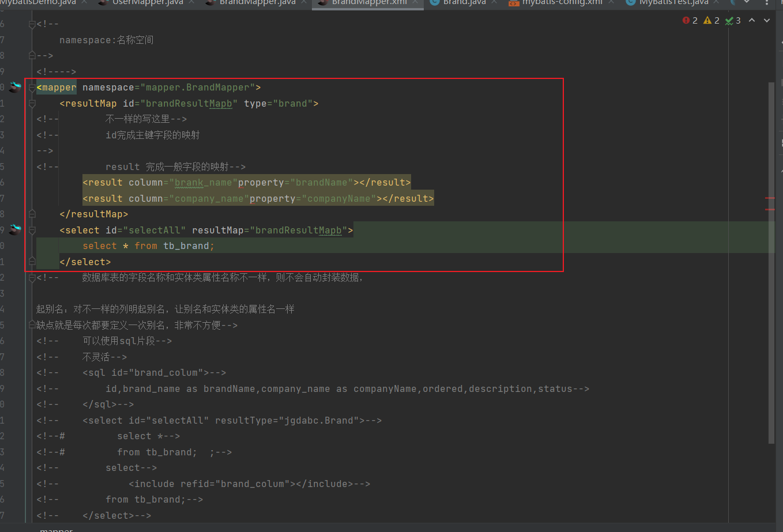This screenshot has height=532, width=783.
Task: Switch to the MyBatisTest.java tab
Action: tap(673, 3)
